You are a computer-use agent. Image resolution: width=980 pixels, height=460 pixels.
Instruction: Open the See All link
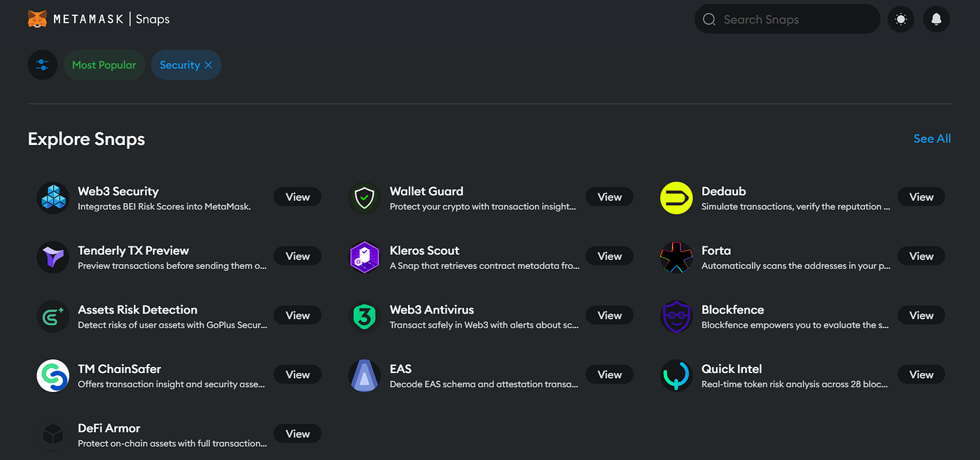932,139
